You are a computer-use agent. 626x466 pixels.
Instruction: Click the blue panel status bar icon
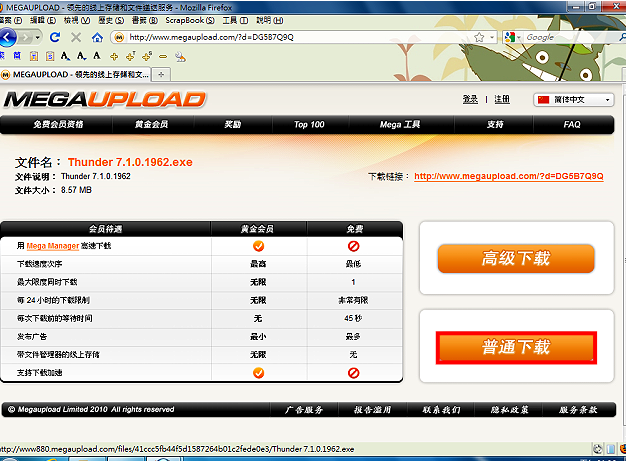[611, 449]
